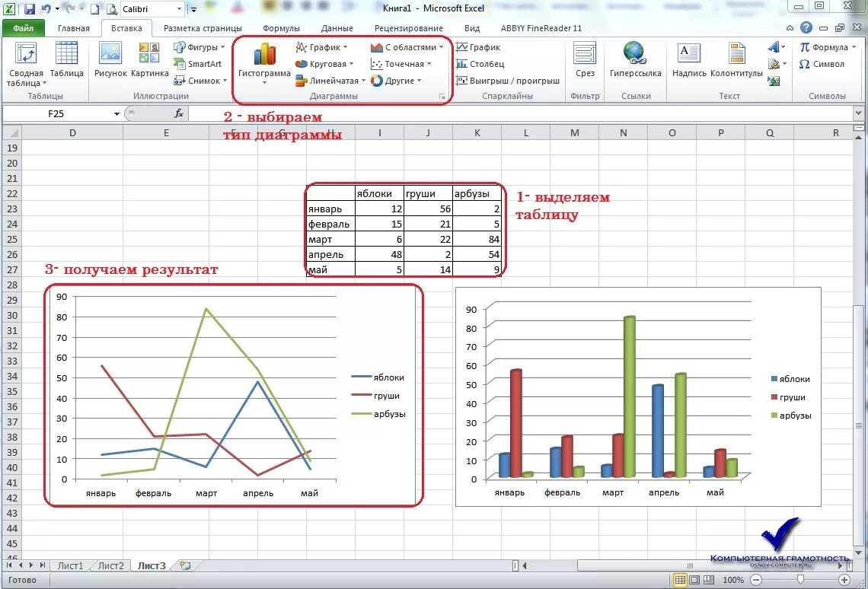Screen dimensions: 868x589
Task: Open the ABBYY FineReader 11 tab
Action: (x=541, y=28)
